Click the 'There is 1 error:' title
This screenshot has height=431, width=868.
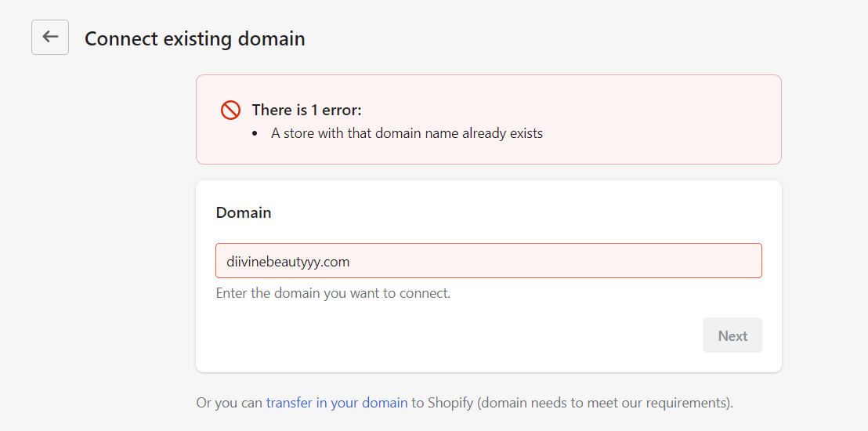[x=306, y=110]
